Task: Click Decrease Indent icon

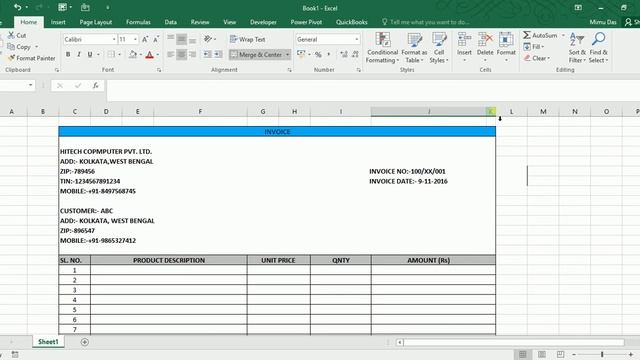Action: coord(207,54)
